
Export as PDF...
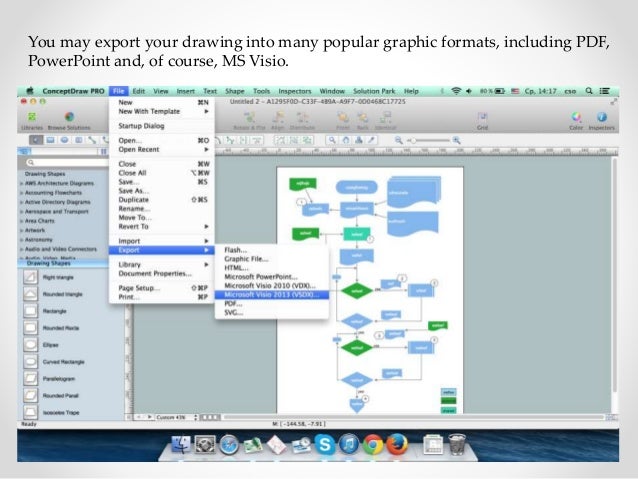point(272,304)
